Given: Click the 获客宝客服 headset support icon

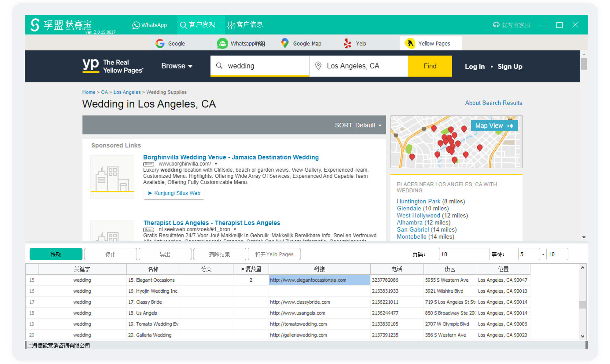Looking at the screenshot, I should (x=496, y=25).
